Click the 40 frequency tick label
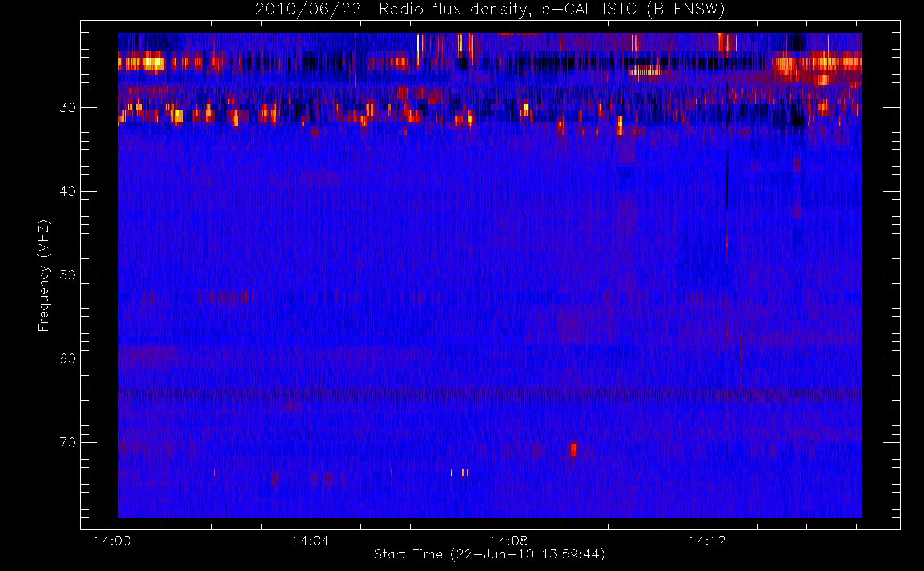Image resolution: width=924 pixels, height=571 pixels. click(x=67, y=191)
